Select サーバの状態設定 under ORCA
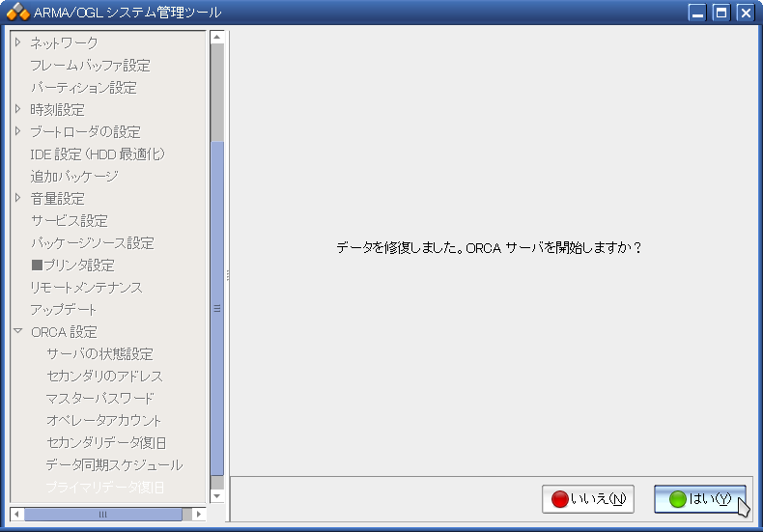Viewport: 763px width, 532px height. tap(99, 354)
